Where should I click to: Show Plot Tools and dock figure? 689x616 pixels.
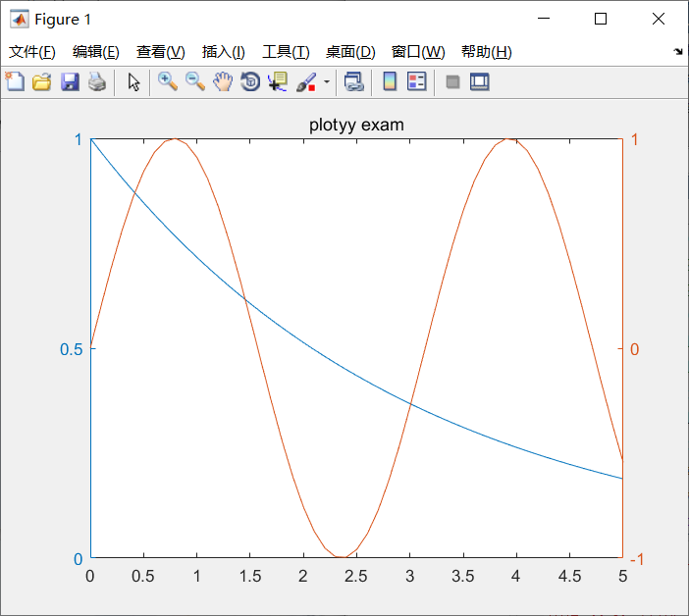point(479,81)
